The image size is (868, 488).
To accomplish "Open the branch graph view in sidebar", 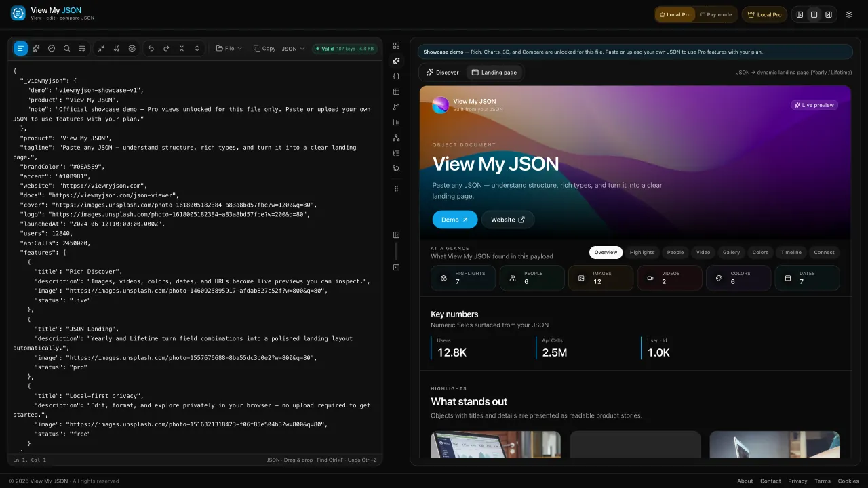I will [x=396, y=107].
